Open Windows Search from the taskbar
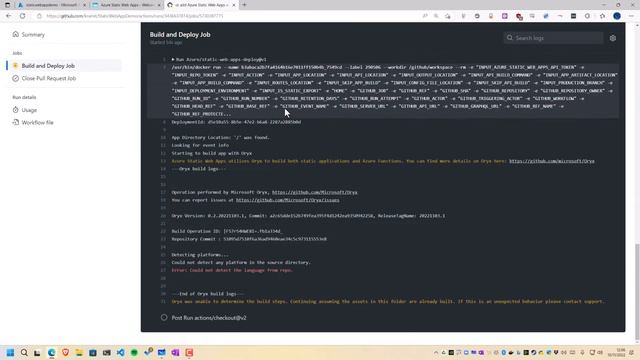This screenshot has height=360, width=640. pos(24,352)
